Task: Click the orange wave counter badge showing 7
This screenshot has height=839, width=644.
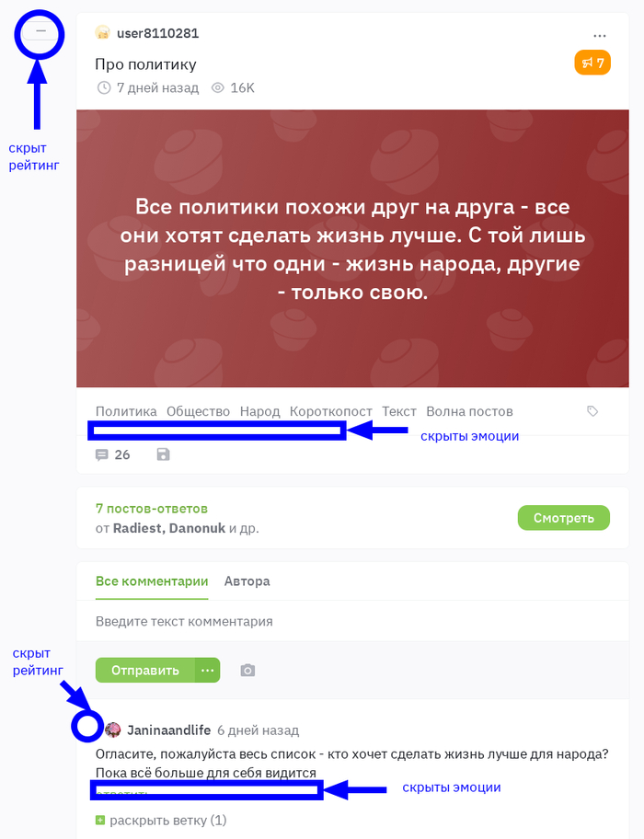Action: pyautogui.click(x=592, y=63)
